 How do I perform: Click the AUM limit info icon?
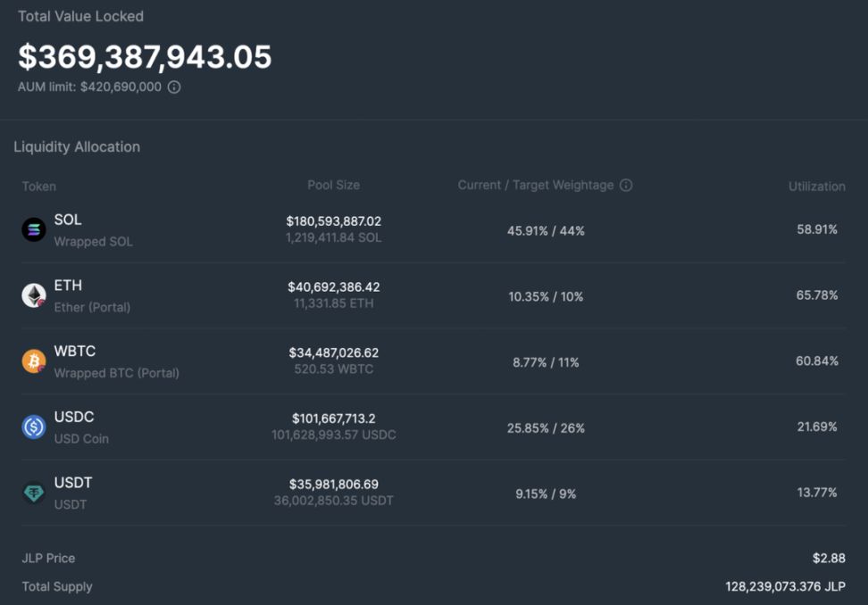[x=174, y=87]
